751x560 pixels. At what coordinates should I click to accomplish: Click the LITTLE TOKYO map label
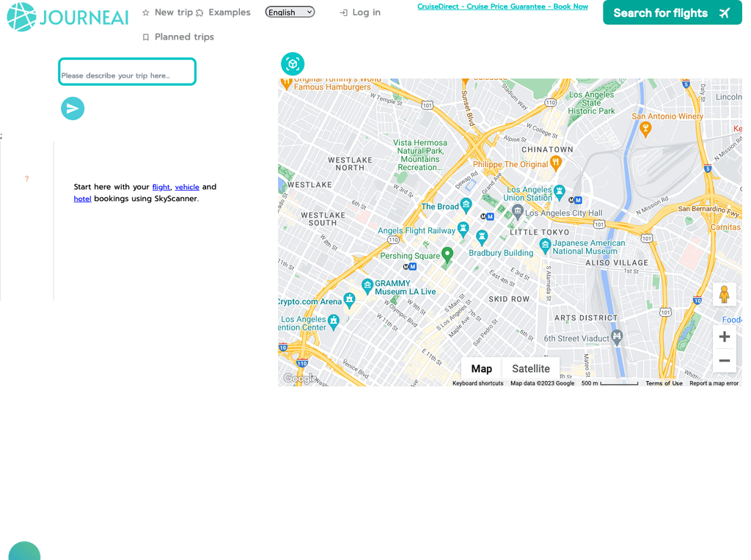pos(539,232)
